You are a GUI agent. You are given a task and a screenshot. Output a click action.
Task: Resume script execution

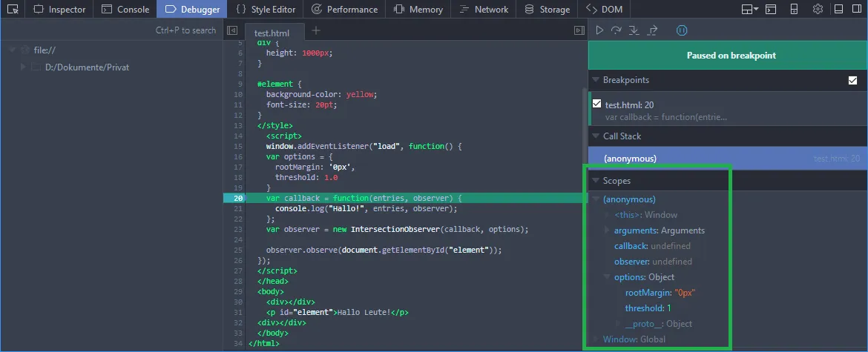pos(599,30)
